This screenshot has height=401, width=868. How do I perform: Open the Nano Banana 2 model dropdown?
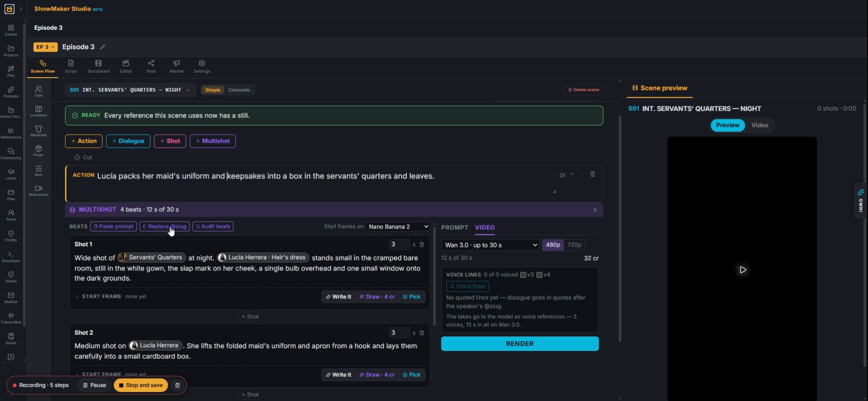point(398,227)
